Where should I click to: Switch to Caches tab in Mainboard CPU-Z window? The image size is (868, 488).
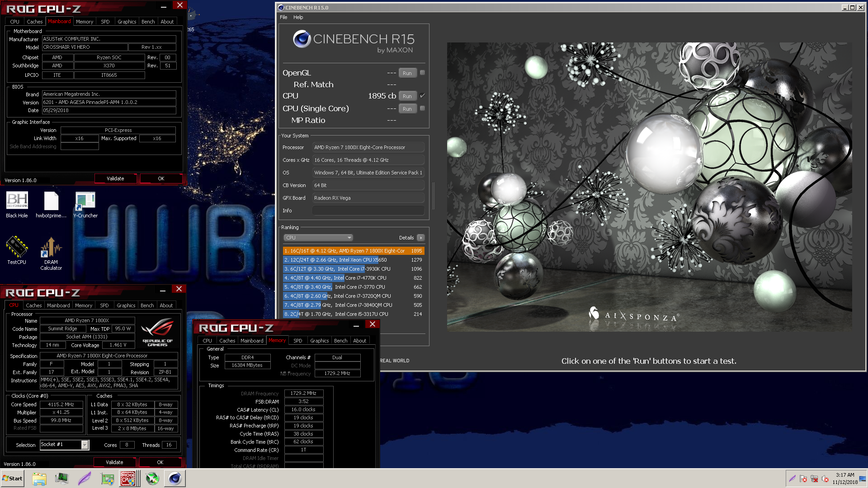pos(35,22)
